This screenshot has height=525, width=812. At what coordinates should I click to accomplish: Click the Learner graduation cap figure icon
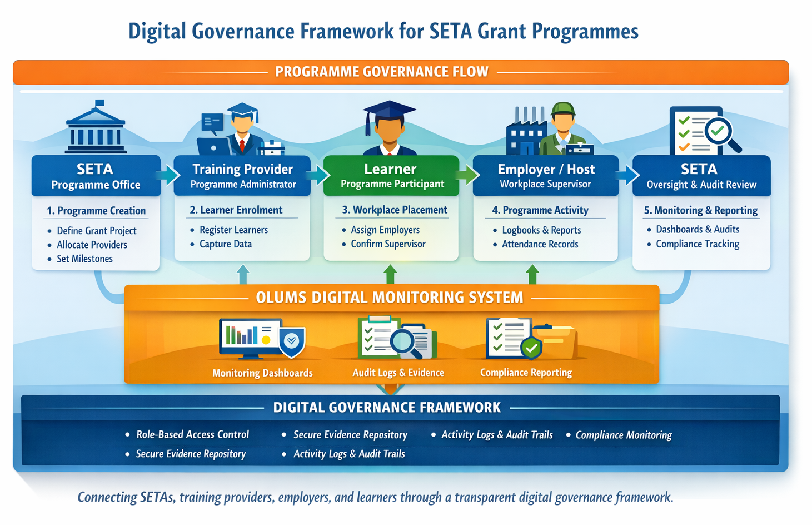(x=389, y=128)
